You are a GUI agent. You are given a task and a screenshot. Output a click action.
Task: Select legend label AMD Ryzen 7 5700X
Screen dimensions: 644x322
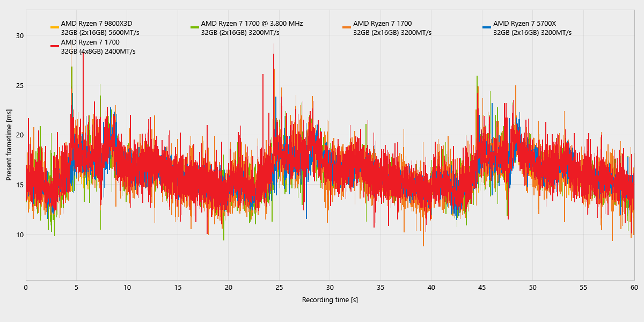pyautogui.click(x=524, y=23)
